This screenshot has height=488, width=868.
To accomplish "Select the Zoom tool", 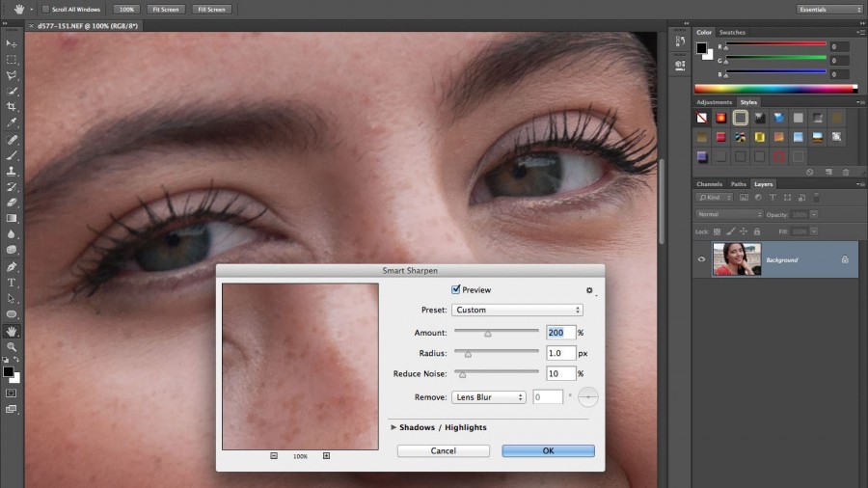I will [11, 347].
